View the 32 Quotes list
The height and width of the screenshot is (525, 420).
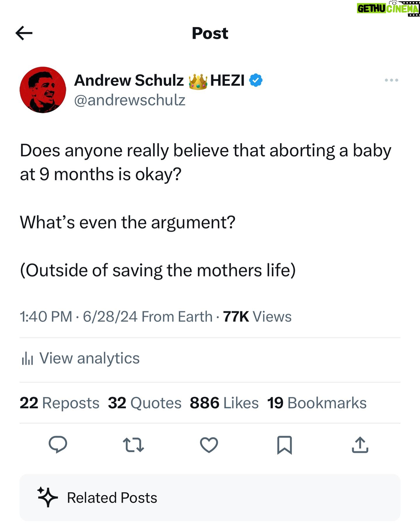tap(145, 403)
